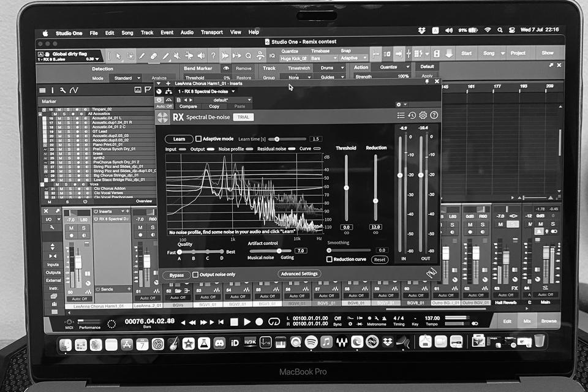Click the Artifact control slider handle

point(279,251)
